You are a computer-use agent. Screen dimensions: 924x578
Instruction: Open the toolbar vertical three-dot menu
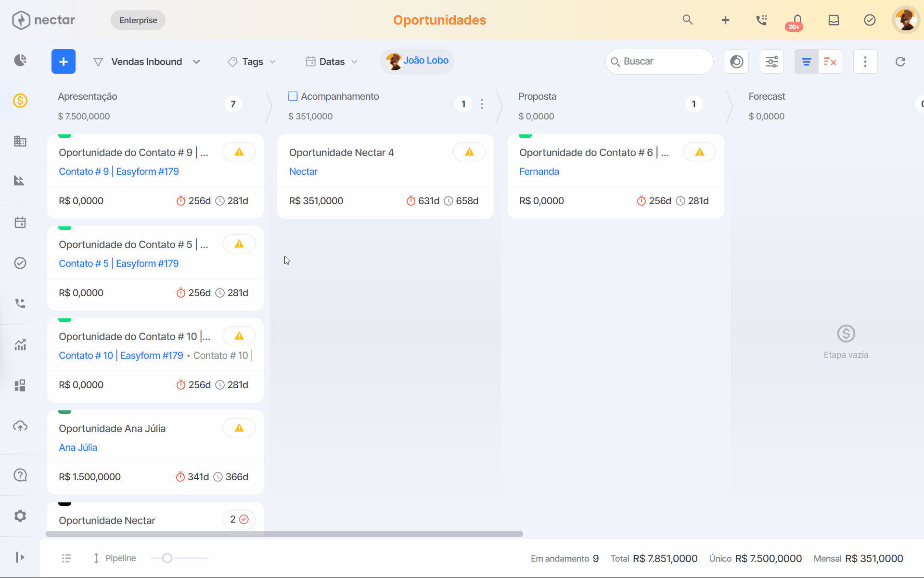865,62
